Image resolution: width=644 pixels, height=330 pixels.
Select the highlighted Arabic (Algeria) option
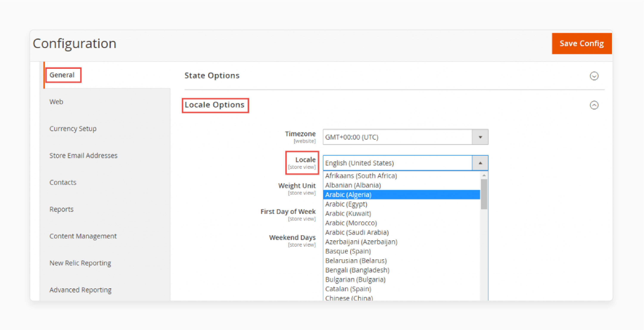click(x=401, y=195)
